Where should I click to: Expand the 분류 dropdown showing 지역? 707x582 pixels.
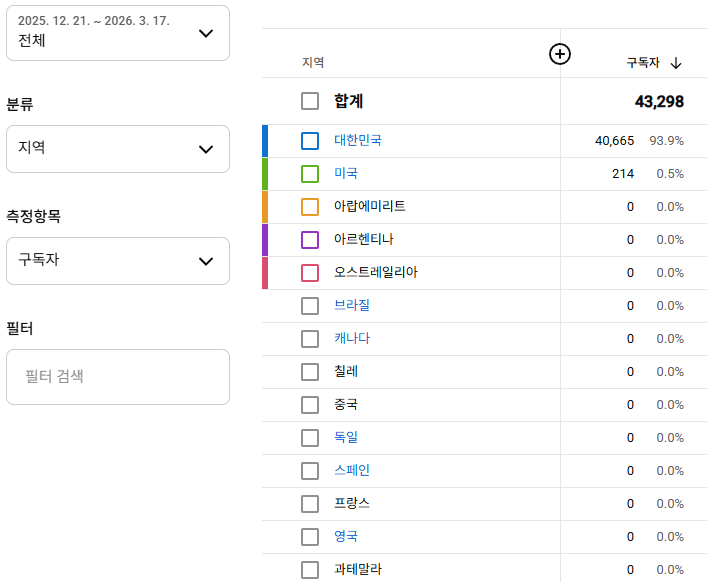tap(118, 149)
